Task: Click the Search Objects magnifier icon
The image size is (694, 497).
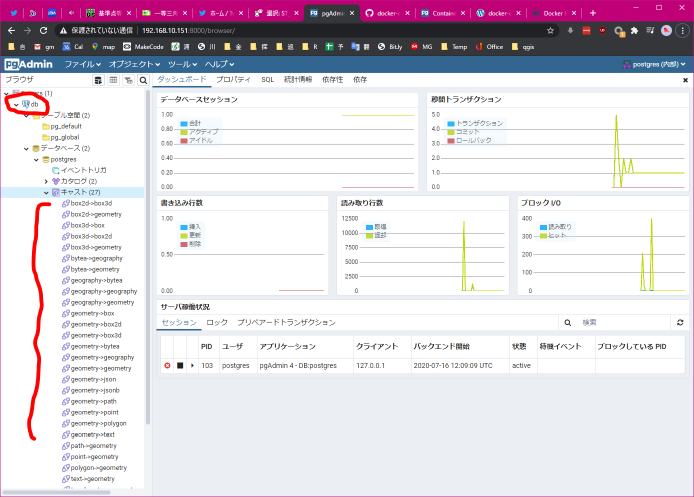Action: point(143,79)
